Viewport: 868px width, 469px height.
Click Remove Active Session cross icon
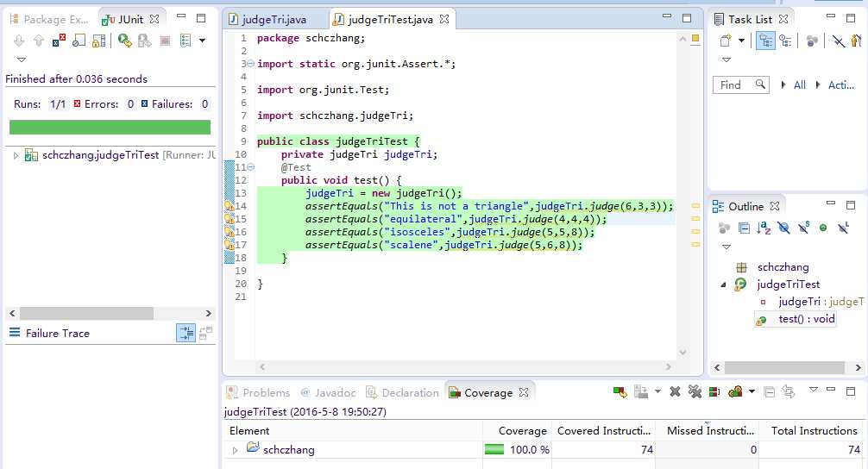pyautogui.click(x=675, y=392)
